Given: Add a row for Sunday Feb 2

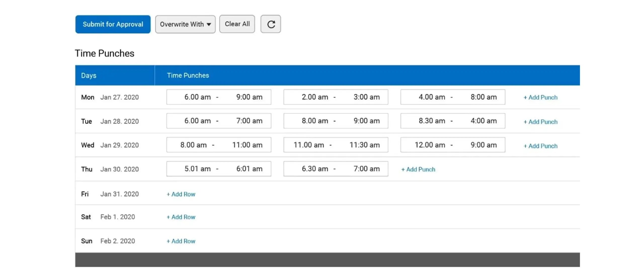Looking at the screenshot, I should point(181,241).
